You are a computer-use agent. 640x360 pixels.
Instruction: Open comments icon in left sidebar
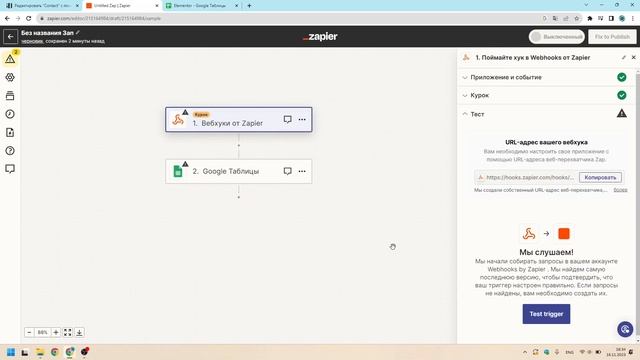pyautogui.click(x=10, y=169)
